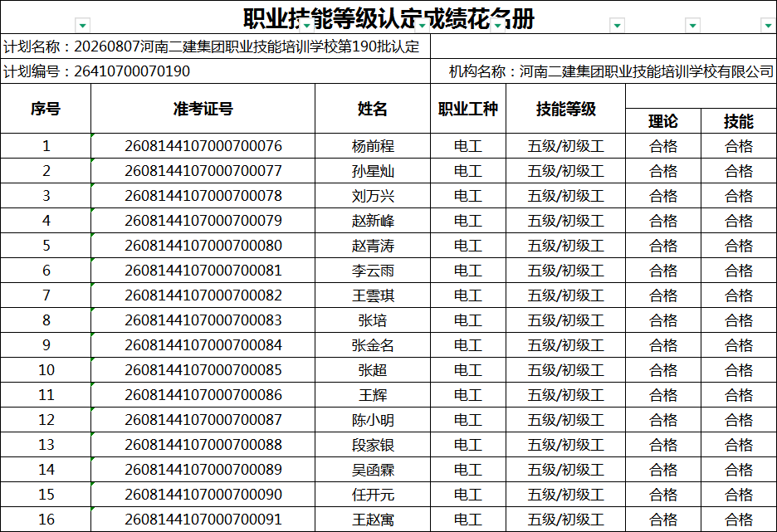Open the filter dropdown above the 理论 column

692,25
